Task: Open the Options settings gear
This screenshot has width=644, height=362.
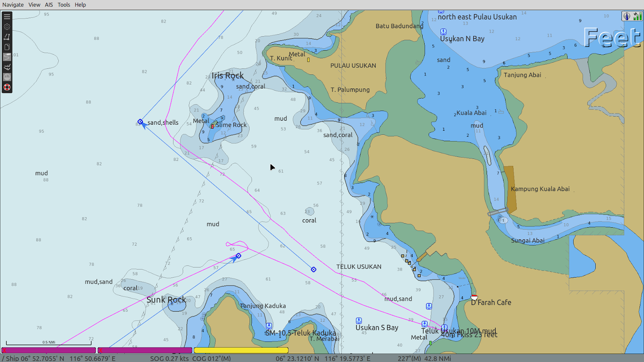Action: (x=7, y=27)
